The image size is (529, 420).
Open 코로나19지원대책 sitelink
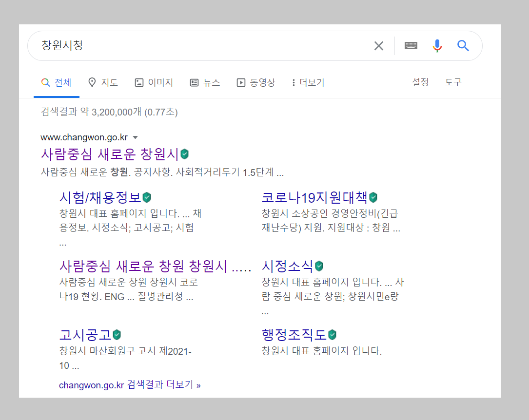click(x=314, y=197)
